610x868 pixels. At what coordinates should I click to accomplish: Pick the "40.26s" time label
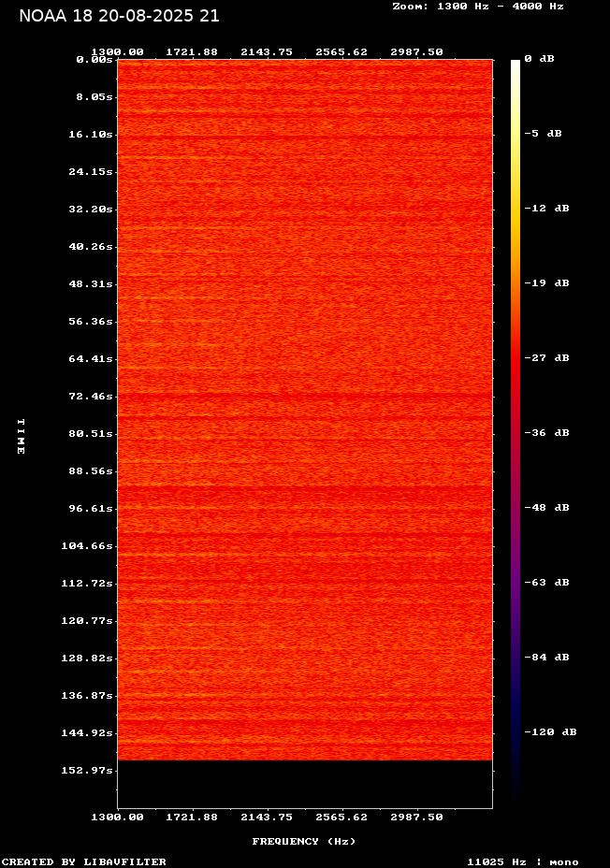[91, 246]
